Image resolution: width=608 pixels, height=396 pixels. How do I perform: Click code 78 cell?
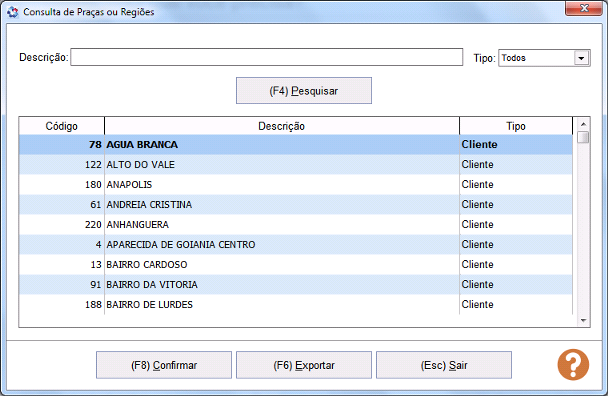pos(62,145)
